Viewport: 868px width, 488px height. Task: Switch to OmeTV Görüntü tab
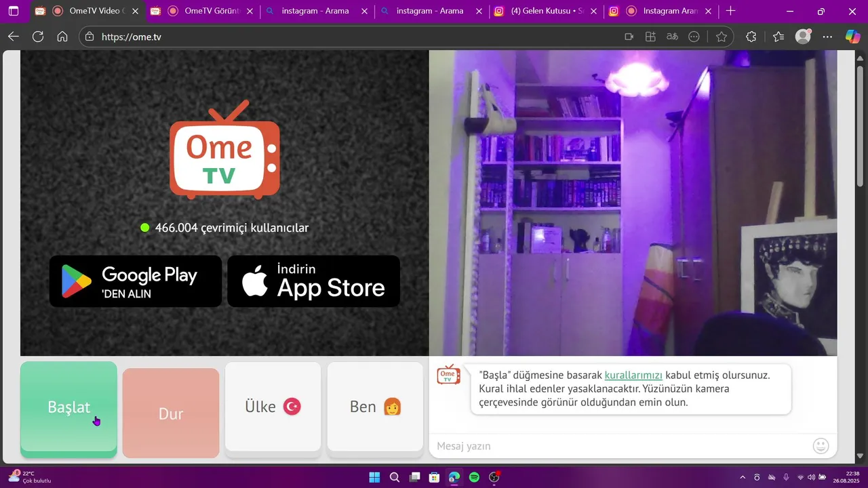[x=203, y=11]
